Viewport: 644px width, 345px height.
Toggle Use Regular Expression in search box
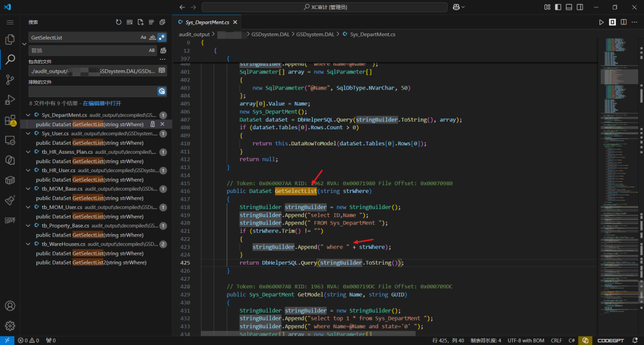(x=162, y=38)
